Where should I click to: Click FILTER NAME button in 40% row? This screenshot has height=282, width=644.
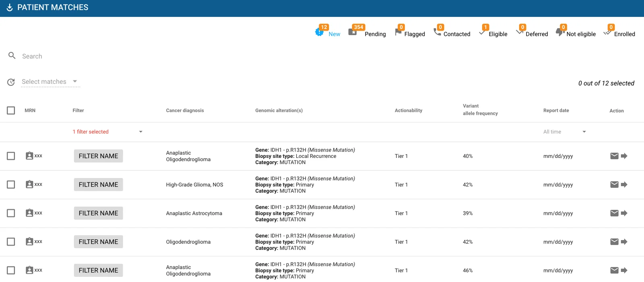point(98,156)
